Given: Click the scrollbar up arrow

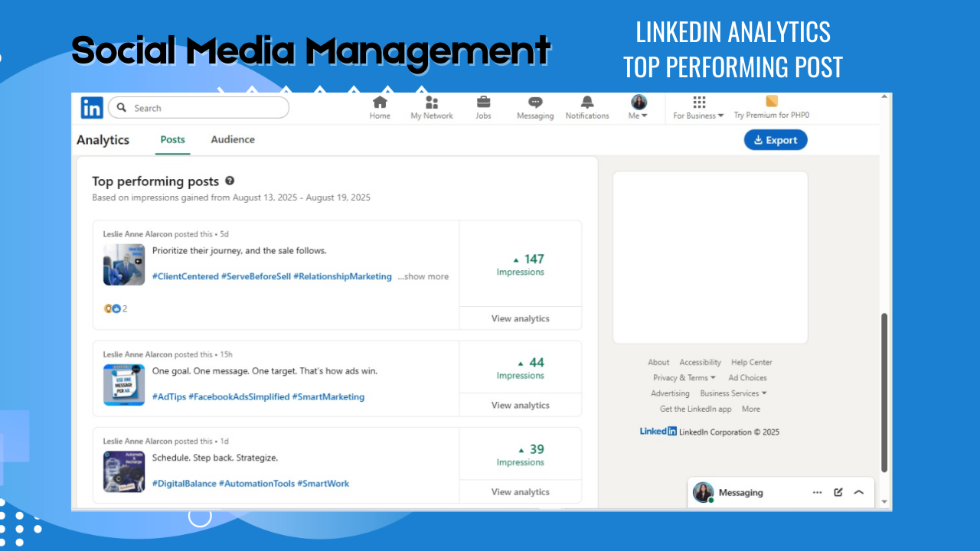Looking at the screenshot, I should click(885, 97).
